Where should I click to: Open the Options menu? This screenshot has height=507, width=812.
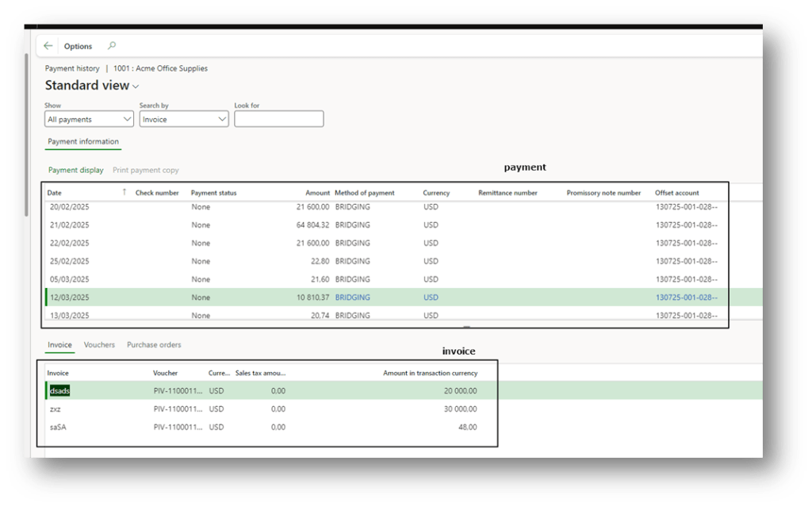tap(78, 46)
